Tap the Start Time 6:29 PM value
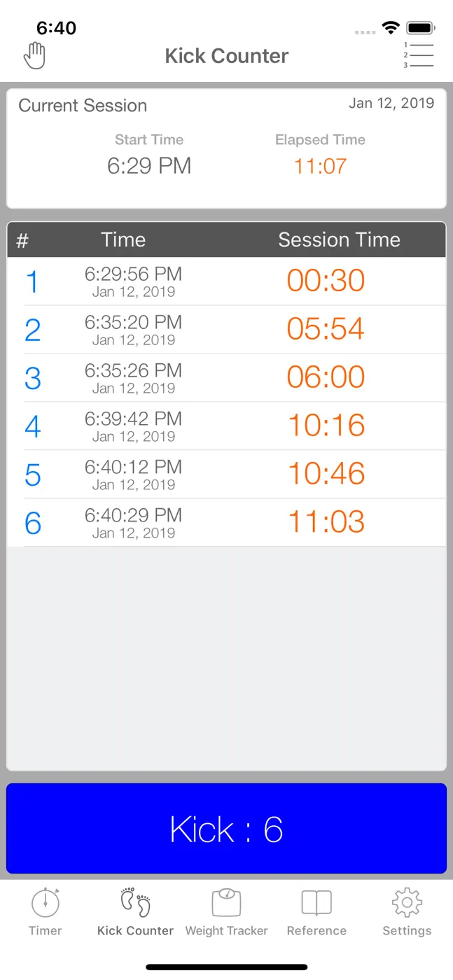The image size is (453, 980). tap(149, 166)
